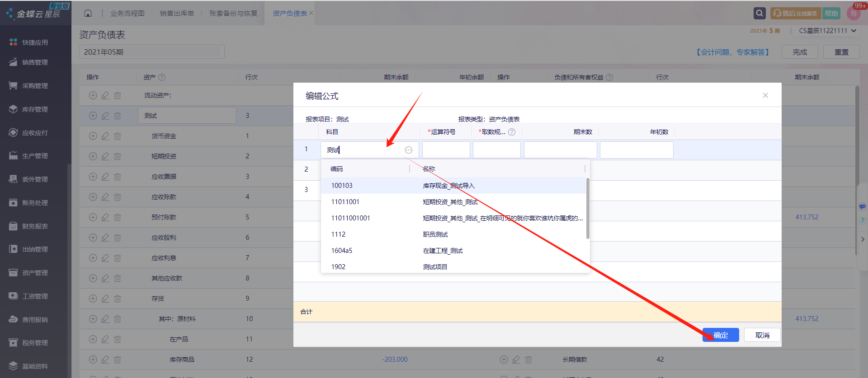Image resolution: width=868 pixels, height=378 pixels.
Task: Open 财务报表 in the left sidebar
Action: 35,226
